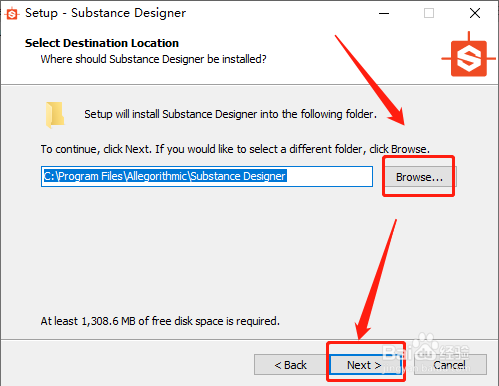Click the greyed-out maximize window button
The image size is (499, 386).
(429, 13)
